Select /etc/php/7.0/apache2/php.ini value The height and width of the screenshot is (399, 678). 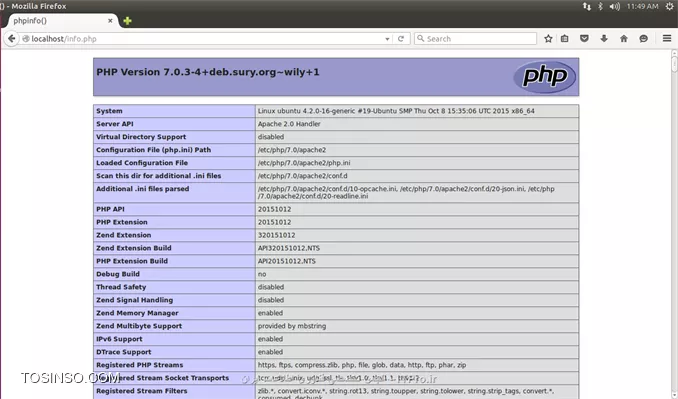click(304, 163)
